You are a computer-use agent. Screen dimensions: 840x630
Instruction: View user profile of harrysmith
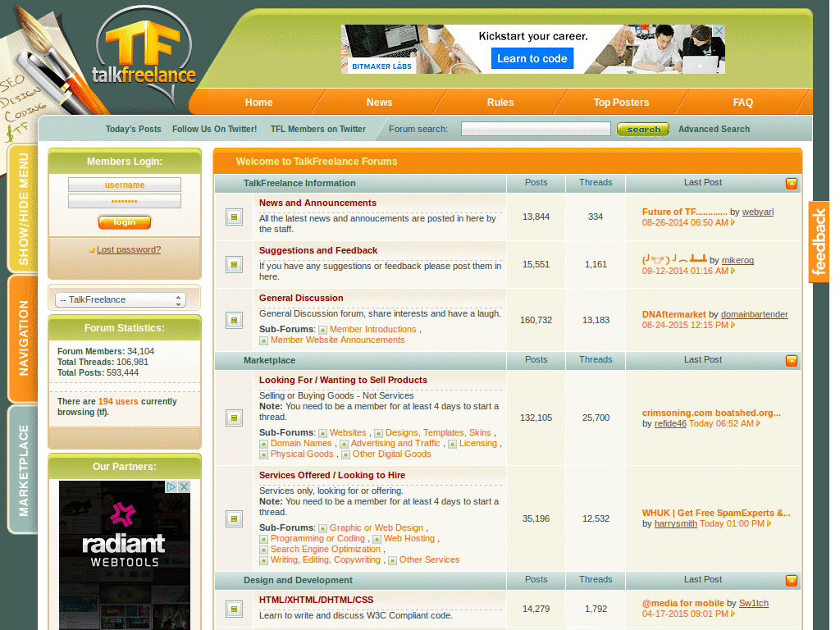[x=676, y=523]
